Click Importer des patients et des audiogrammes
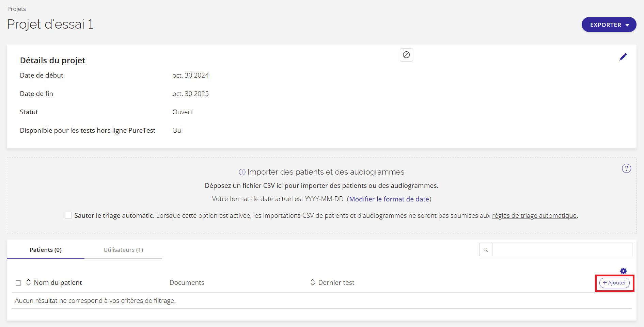The width and height of the screenshot is (644, 327). [326, 172]
